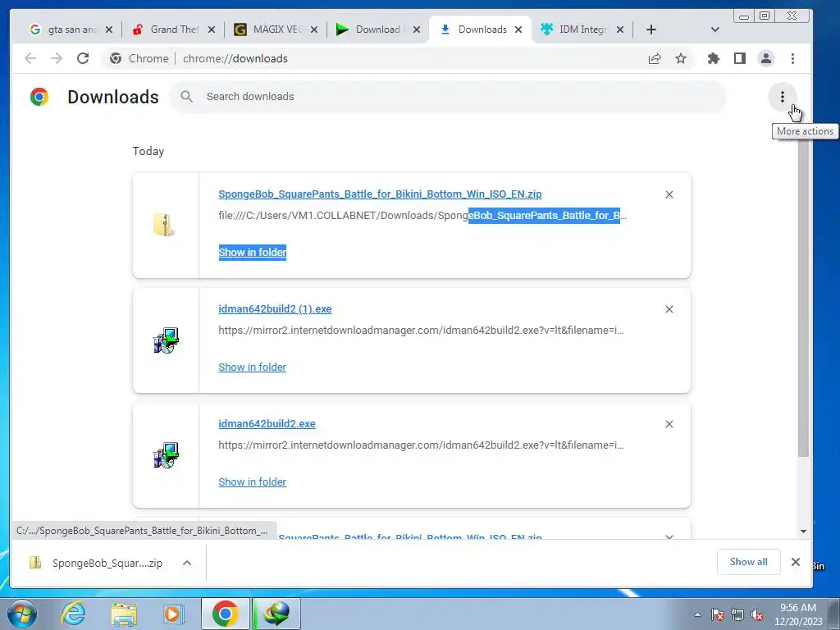Toggle the side panel icon
The height and width of the screenshot is (630, 840).
coord(740,58)
